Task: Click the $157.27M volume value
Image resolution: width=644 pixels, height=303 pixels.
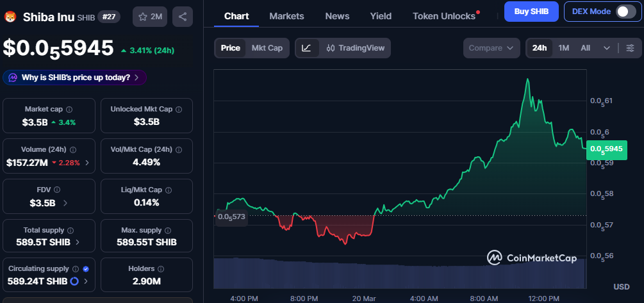Action: click(27, 163)
